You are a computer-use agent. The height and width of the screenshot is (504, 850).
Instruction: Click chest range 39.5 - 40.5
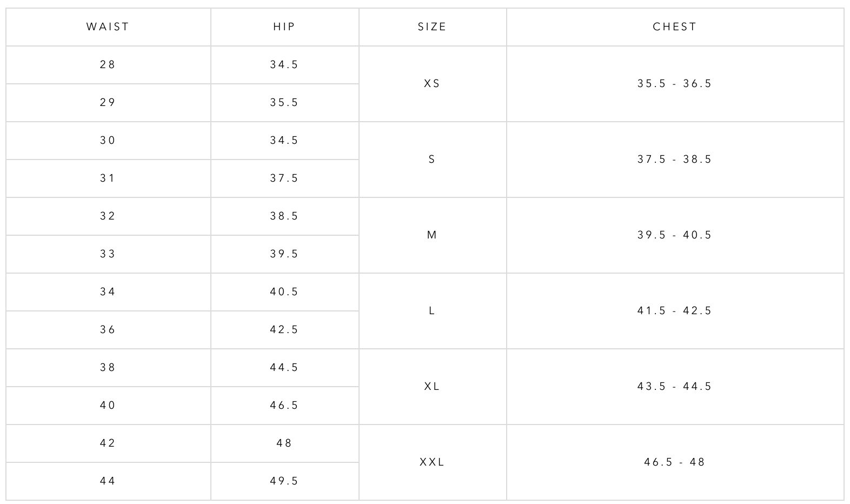[x=675, y=235]
